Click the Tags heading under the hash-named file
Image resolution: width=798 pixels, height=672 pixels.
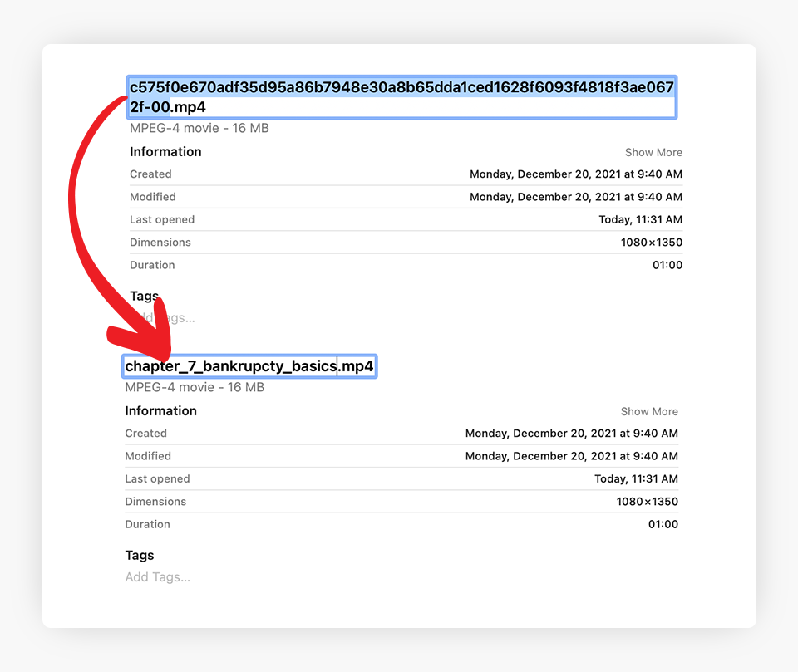click(144, 296)
